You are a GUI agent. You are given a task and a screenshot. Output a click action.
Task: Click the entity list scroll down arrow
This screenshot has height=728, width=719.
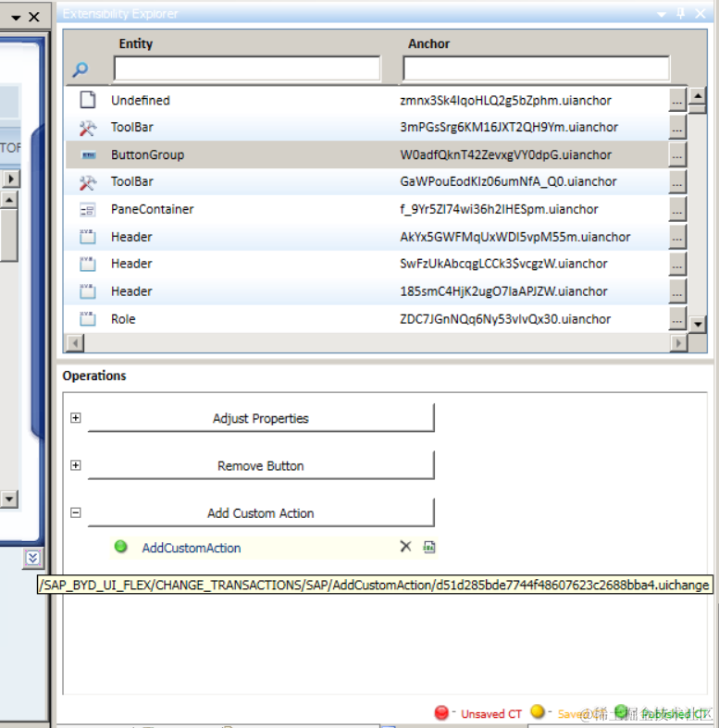coord(698,324)
